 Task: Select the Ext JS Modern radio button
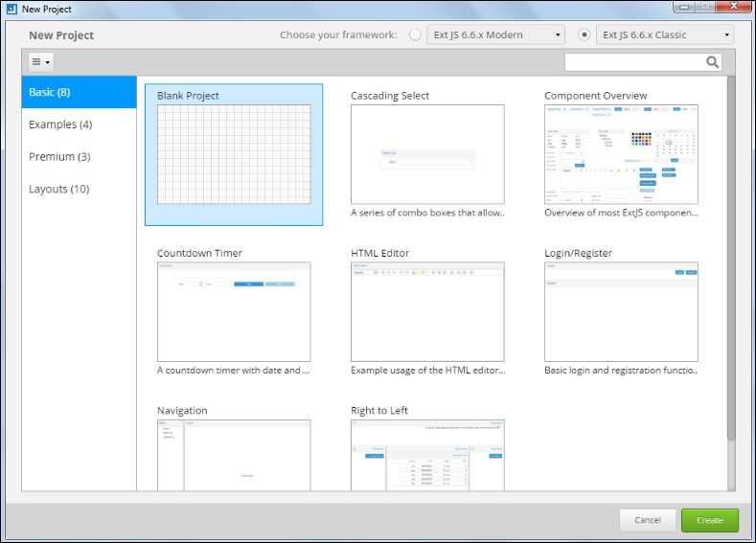(x=415, y=34)
